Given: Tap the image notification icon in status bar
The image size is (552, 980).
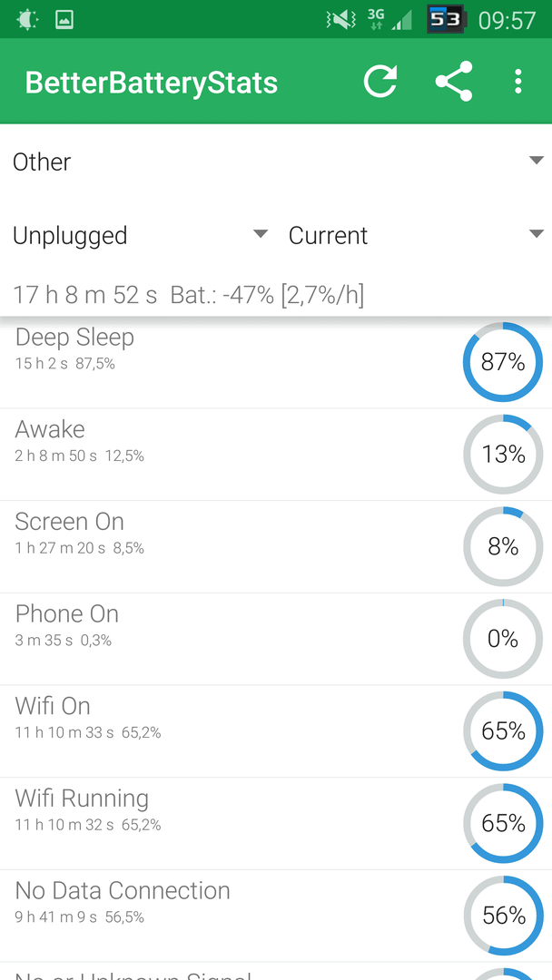Looking at the screenshot, I should coord(64,19).
